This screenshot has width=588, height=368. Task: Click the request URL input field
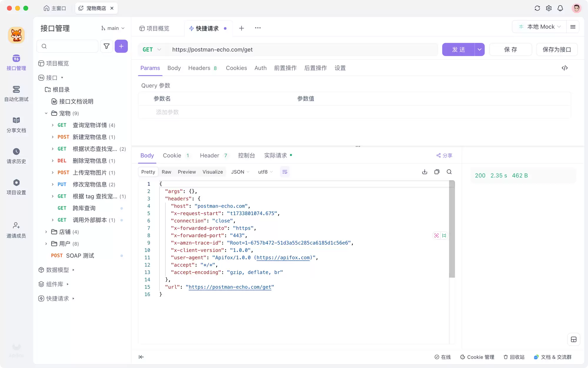click(x=303, y=49)
